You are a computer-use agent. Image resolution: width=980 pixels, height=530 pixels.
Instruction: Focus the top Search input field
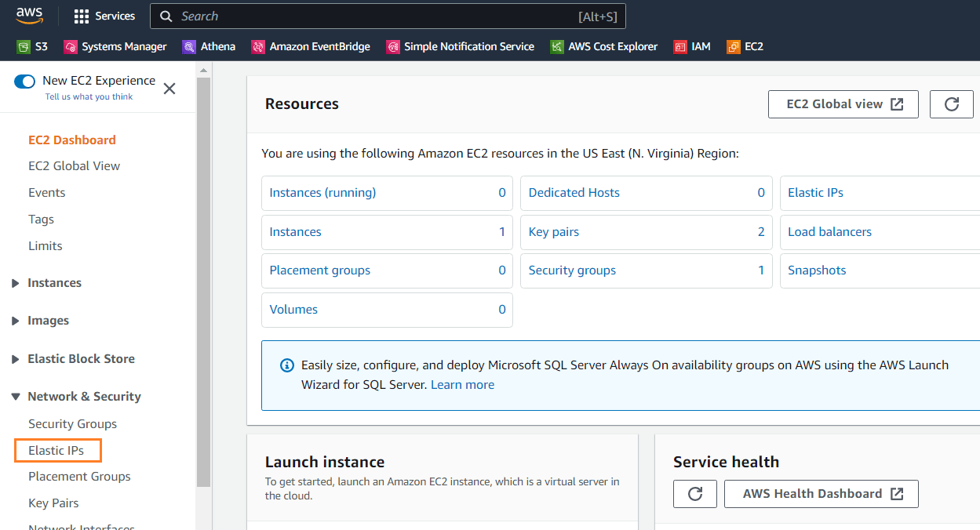(x=388, y=16)
